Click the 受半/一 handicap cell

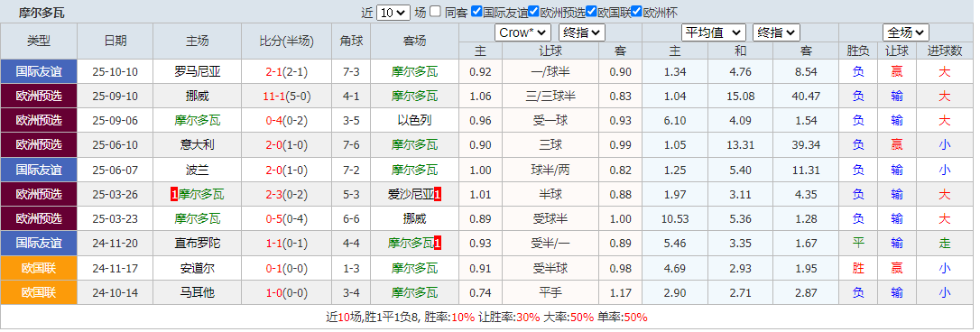(x=550, y=244)
